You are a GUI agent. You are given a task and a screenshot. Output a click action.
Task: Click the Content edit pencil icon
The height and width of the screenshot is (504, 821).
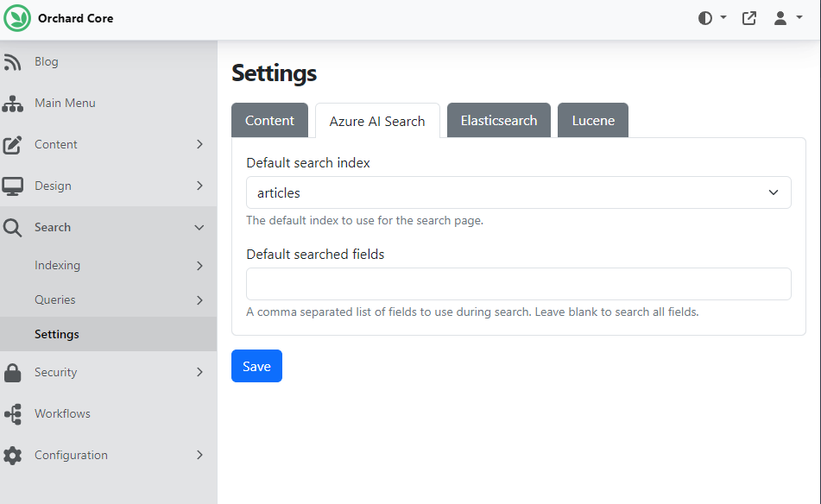[13, 144]
